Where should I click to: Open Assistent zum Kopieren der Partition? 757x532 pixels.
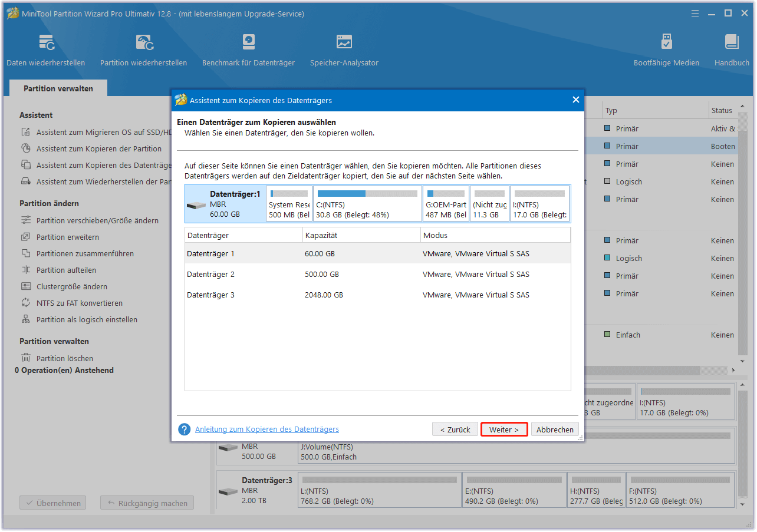(x=99, y=148)
